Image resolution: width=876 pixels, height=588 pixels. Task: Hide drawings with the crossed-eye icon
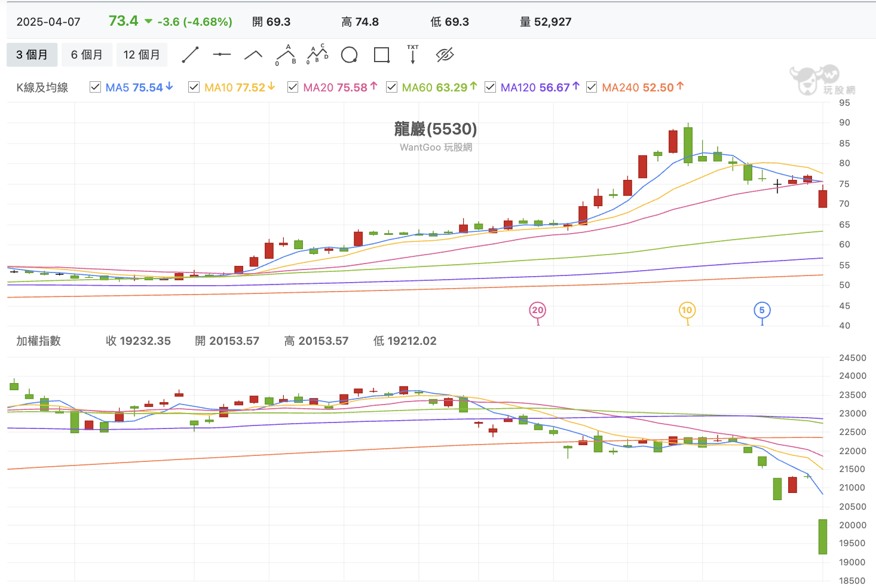445,55
